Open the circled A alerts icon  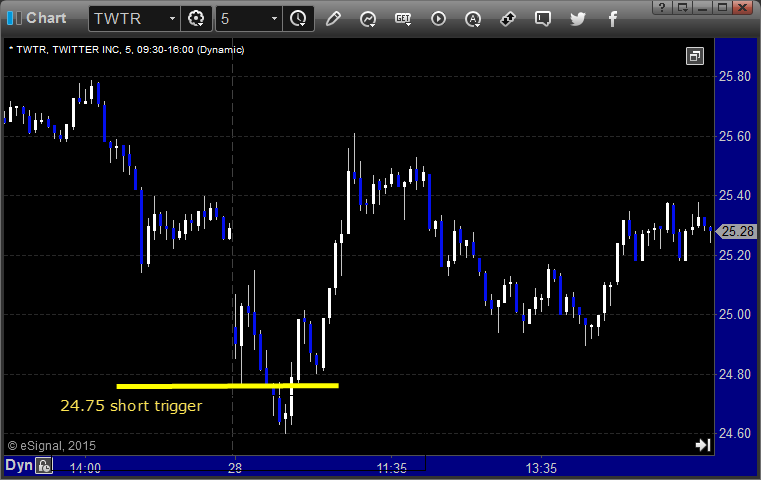[473, 19]
